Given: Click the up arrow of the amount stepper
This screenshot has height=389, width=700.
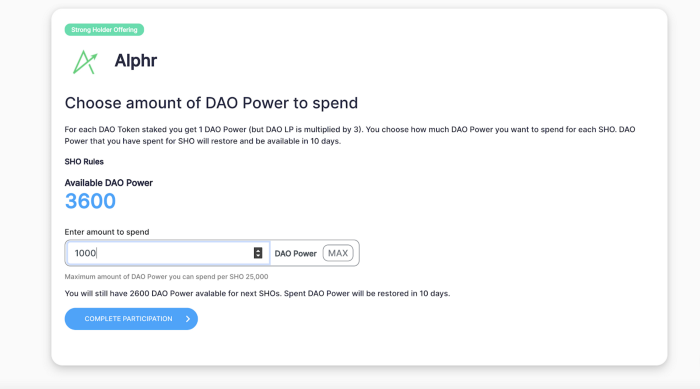Looking at the screenshot, I should [258, 250].
